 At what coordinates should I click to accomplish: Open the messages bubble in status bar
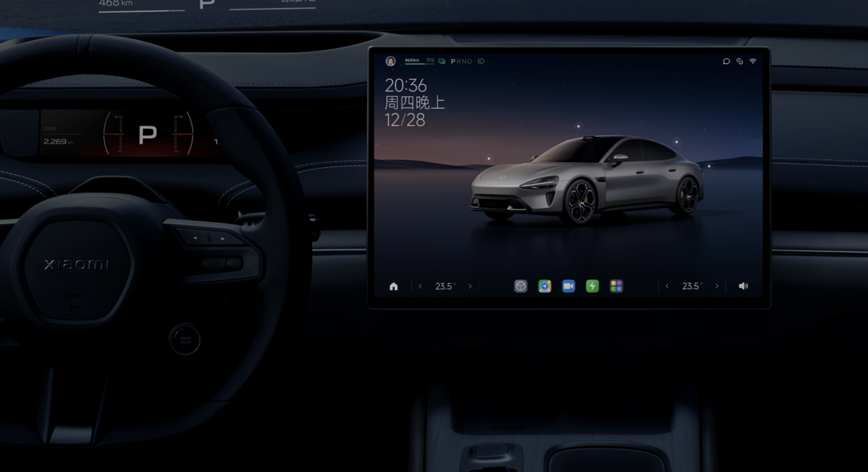(726, 61)
